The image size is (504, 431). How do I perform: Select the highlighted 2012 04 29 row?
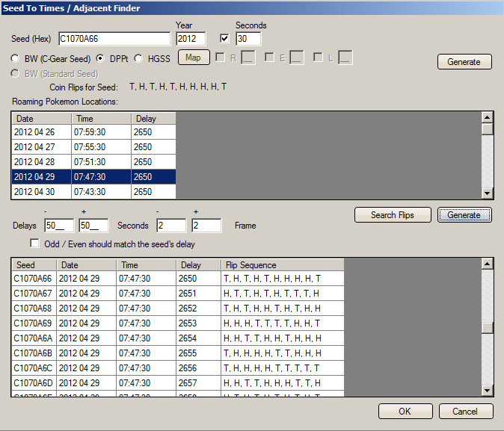(93, 176)
